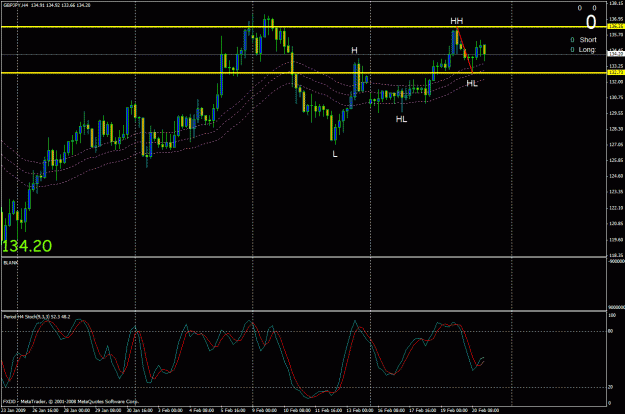Image resolution: width=625 pixels, height=414 pixels.
Task: Select the H swing label above 13 Feb candles
Action: coord(354,50)
